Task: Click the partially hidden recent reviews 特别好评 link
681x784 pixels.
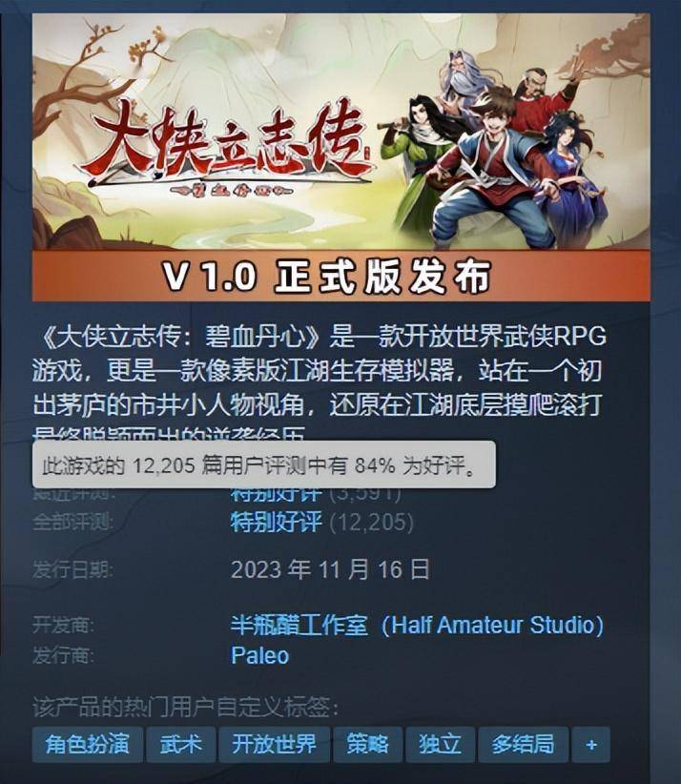Action: tap(276, 495)
